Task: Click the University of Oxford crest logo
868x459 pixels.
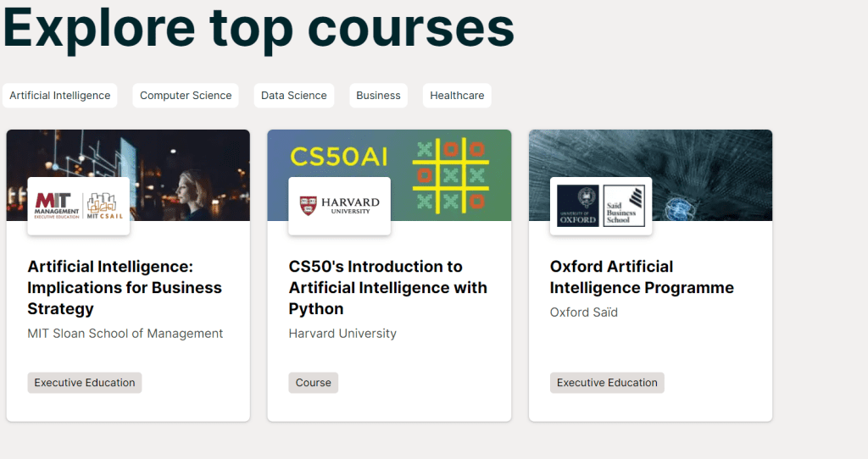Action: coord(577,206)
